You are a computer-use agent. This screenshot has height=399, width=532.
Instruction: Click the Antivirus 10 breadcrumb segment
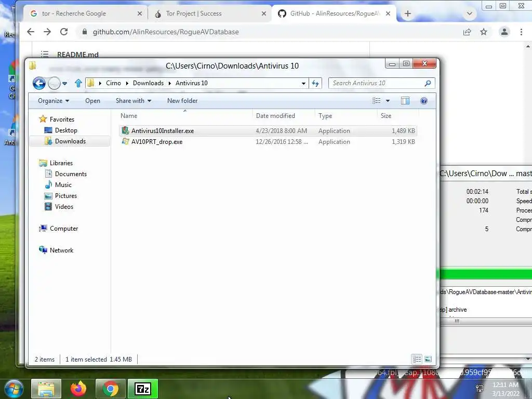(x=191, y=83)
